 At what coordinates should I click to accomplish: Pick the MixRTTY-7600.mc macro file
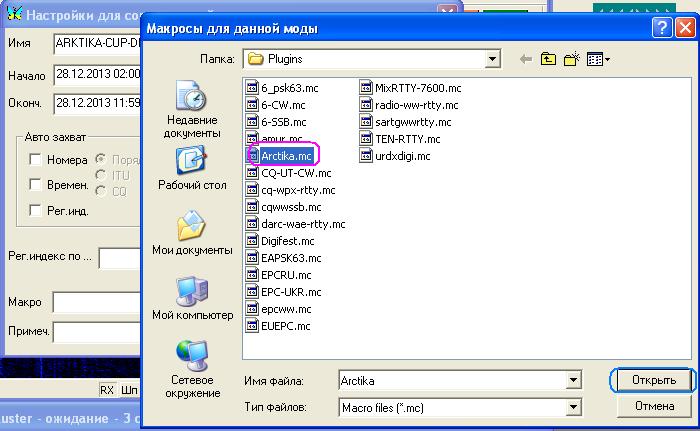418,88
